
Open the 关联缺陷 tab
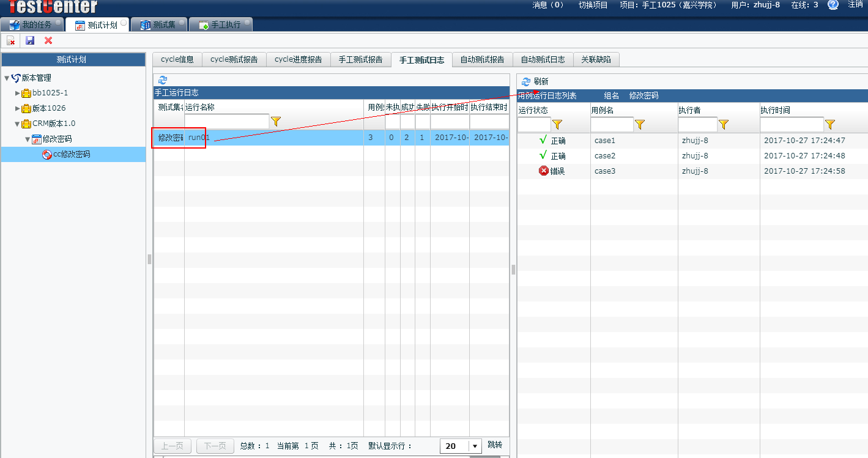tap(596, 59)
